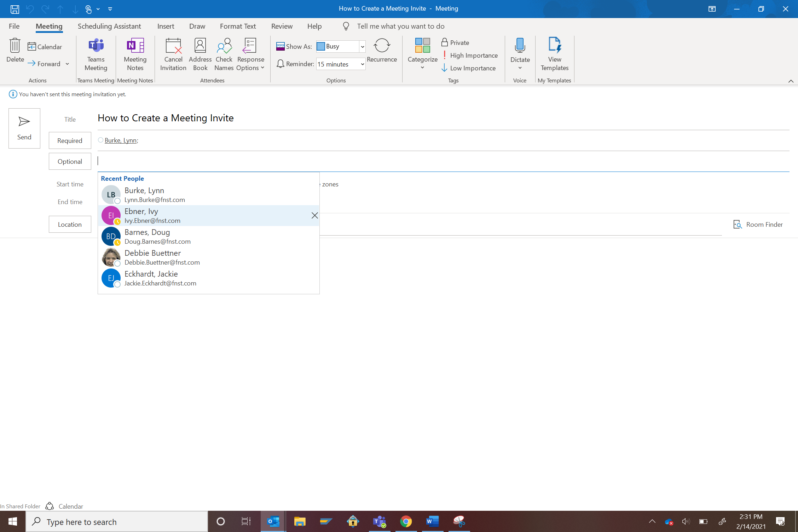The image size is (798, 532).
Task: Select Ebner, Ivy from recent people
Action: click(209, 215)
